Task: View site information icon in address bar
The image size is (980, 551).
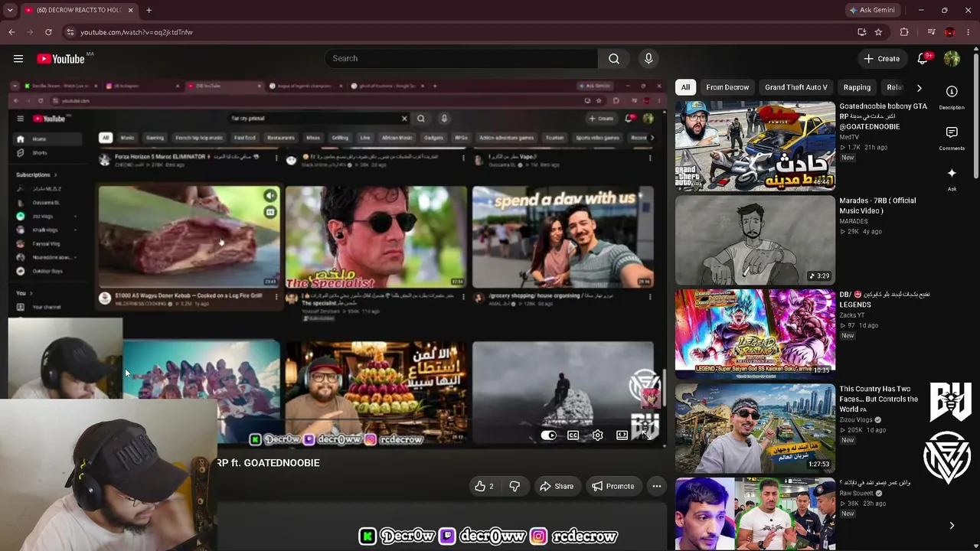Action: [70, 32]
